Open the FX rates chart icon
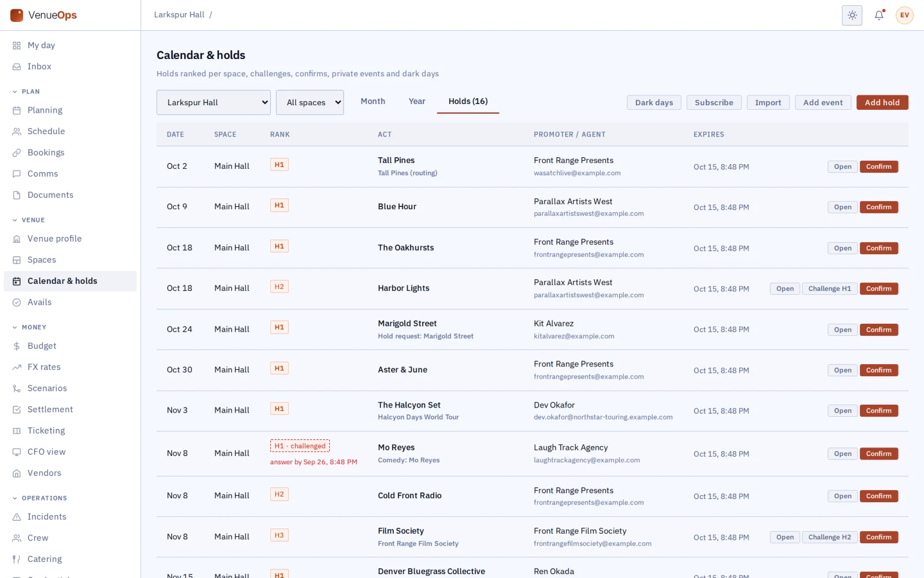The image size is (924, 578). [17, 367]
